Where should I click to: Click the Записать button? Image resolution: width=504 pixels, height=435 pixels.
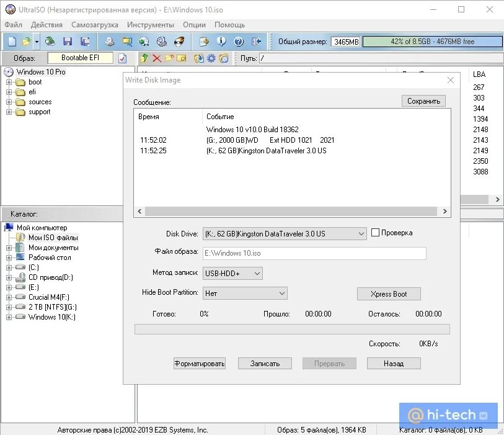click(265, 364)
